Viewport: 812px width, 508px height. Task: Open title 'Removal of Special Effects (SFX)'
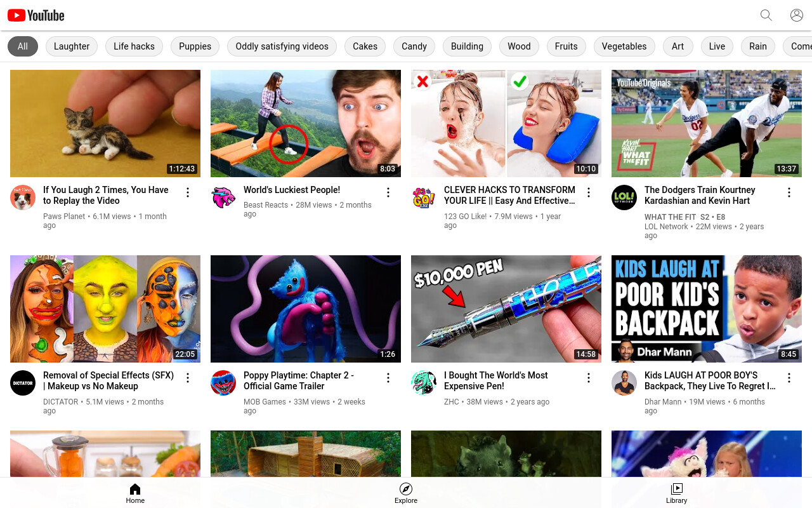(108, 380)
